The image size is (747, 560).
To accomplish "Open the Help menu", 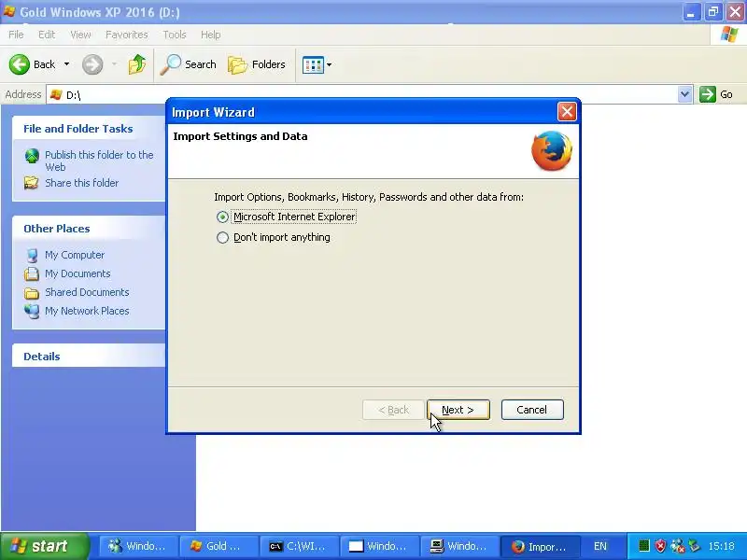I will click(x=211, y=35).
